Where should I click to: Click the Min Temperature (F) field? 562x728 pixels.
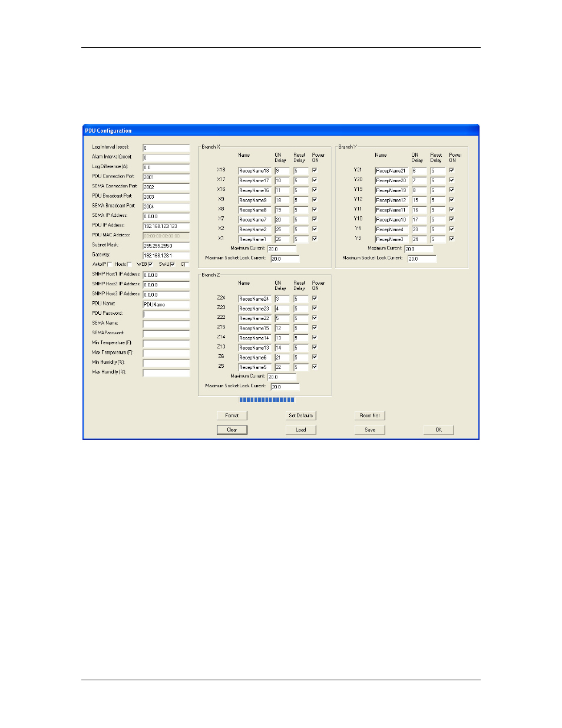(x=166, y=344)
